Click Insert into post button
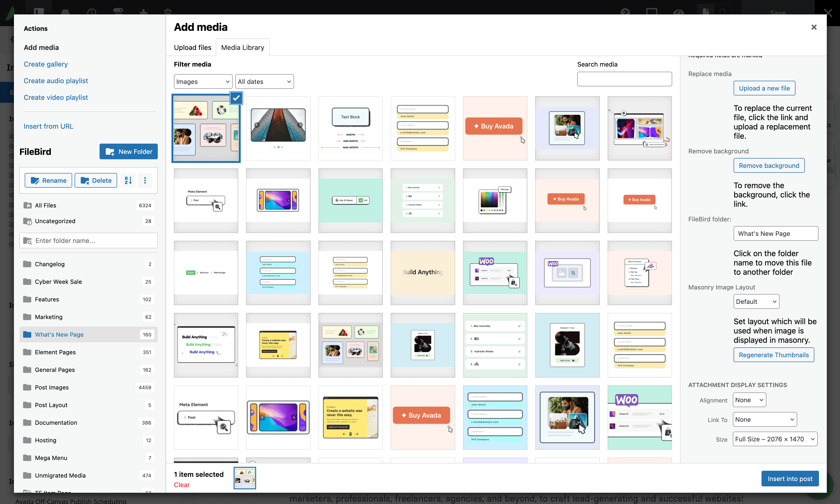Screen dimensions: 840x504 pyautogui.click(x=790, y=479)
